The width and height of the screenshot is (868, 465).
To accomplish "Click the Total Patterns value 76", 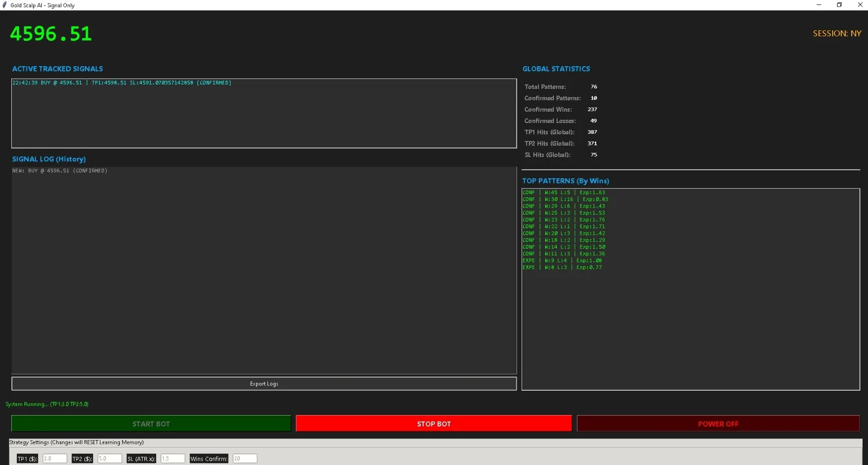I will tap(594, 87).
